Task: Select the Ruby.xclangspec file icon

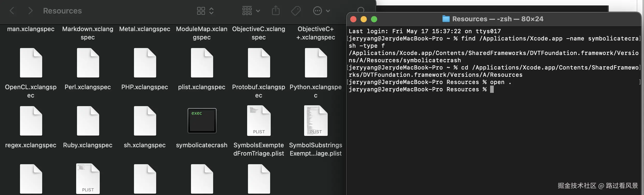Action: pyautogui.click(x=88, y=121)
